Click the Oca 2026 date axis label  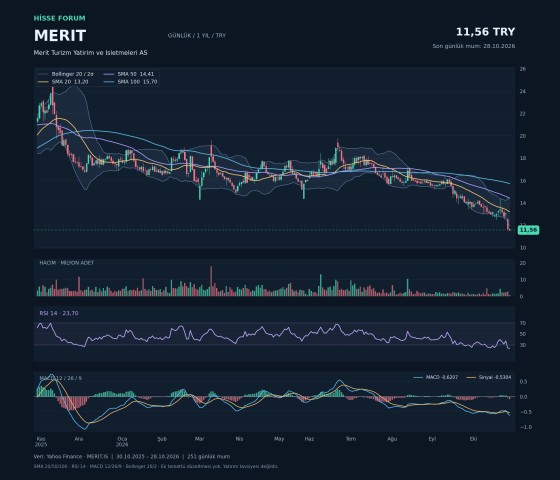pyautogui.click(x=122, y=442)
